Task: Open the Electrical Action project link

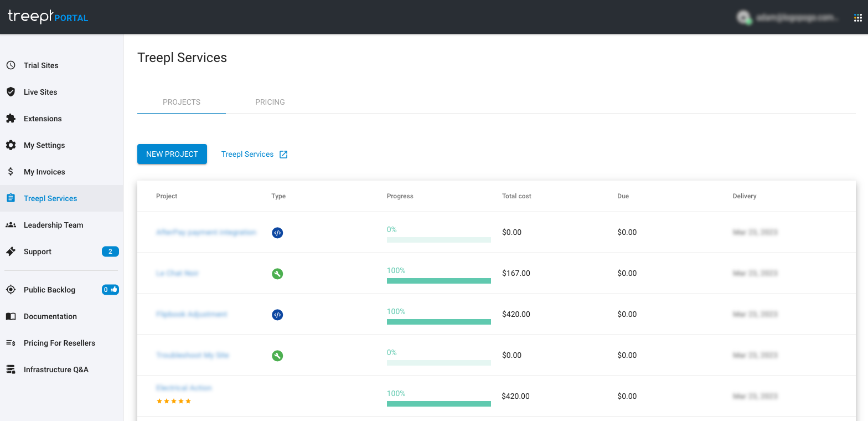Action: [x=184, y=388]
